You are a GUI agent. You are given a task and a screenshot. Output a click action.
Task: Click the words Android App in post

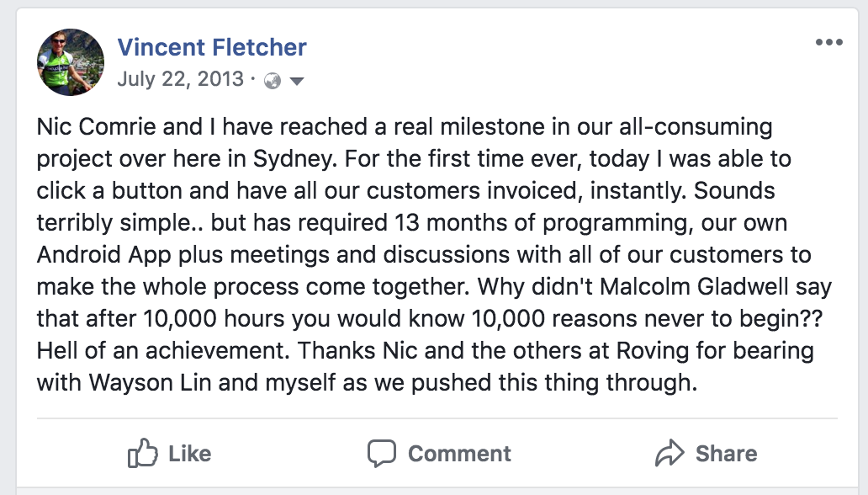point(104,255)
